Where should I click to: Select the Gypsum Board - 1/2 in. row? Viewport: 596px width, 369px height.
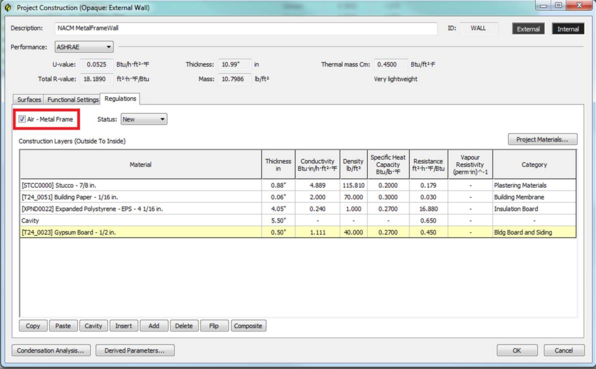(298, 232)
